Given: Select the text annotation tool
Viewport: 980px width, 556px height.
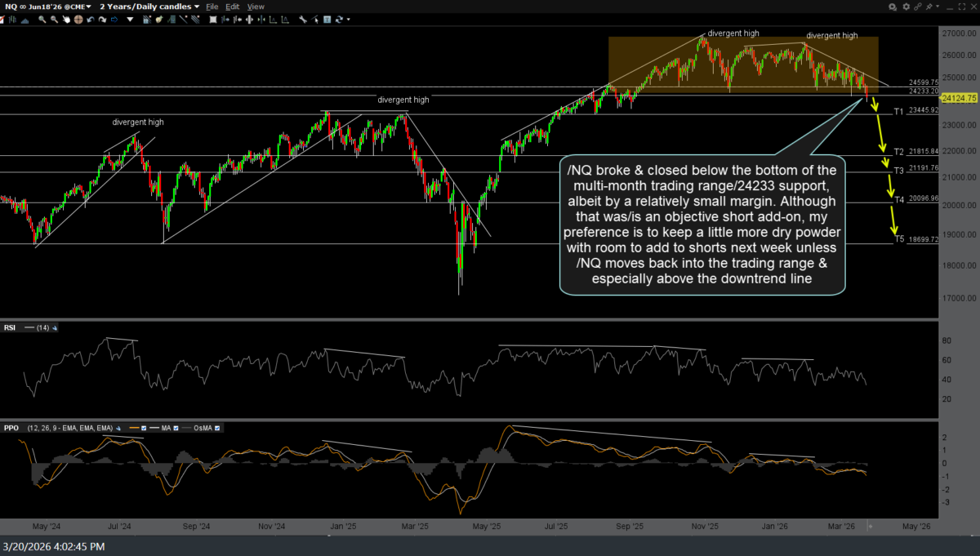Looking at the screenshot, I should click(327, 19).
